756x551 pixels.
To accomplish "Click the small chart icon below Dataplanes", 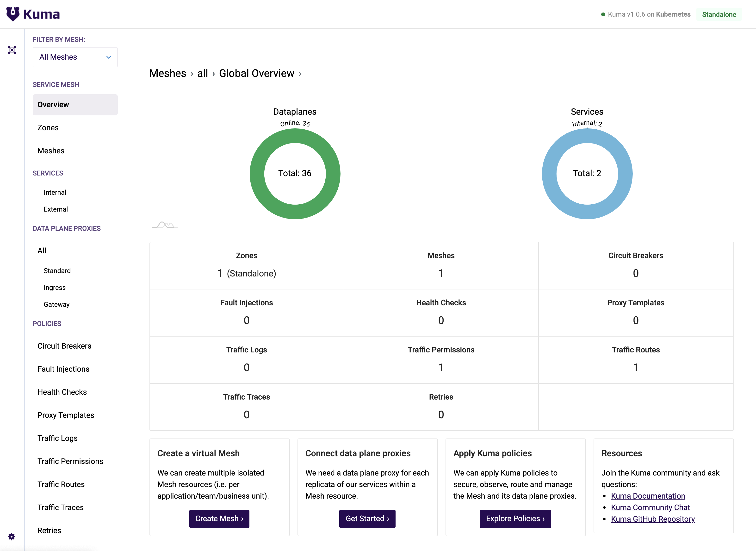I will (x=165, y=225).
